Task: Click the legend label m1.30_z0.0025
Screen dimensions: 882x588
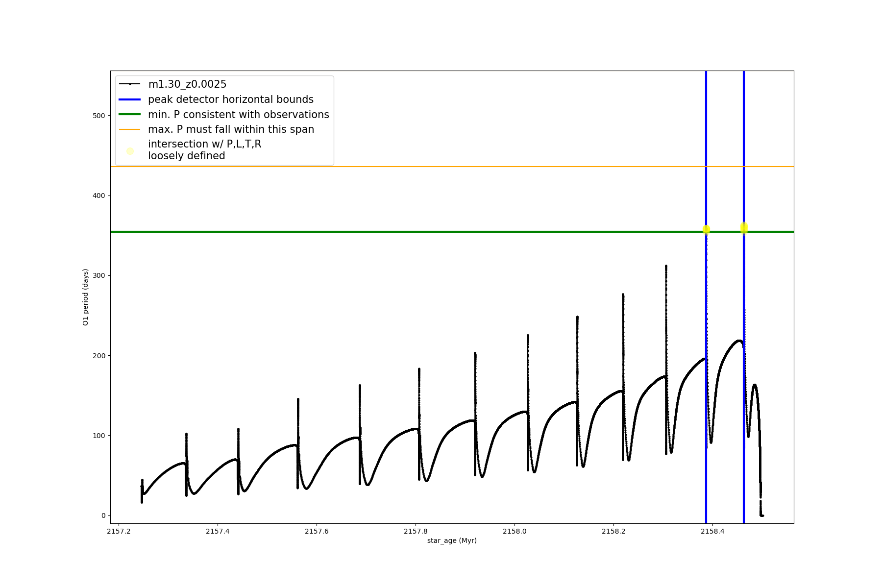Action: tap(187, 84)
